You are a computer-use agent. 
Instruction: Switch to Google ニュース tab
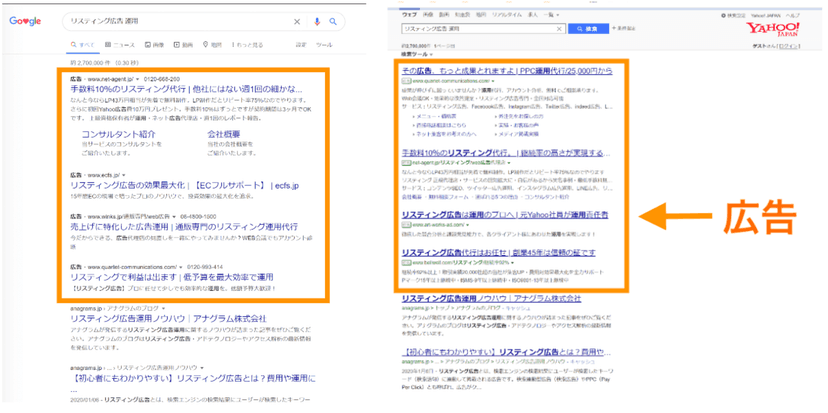[x=120, y=45]
